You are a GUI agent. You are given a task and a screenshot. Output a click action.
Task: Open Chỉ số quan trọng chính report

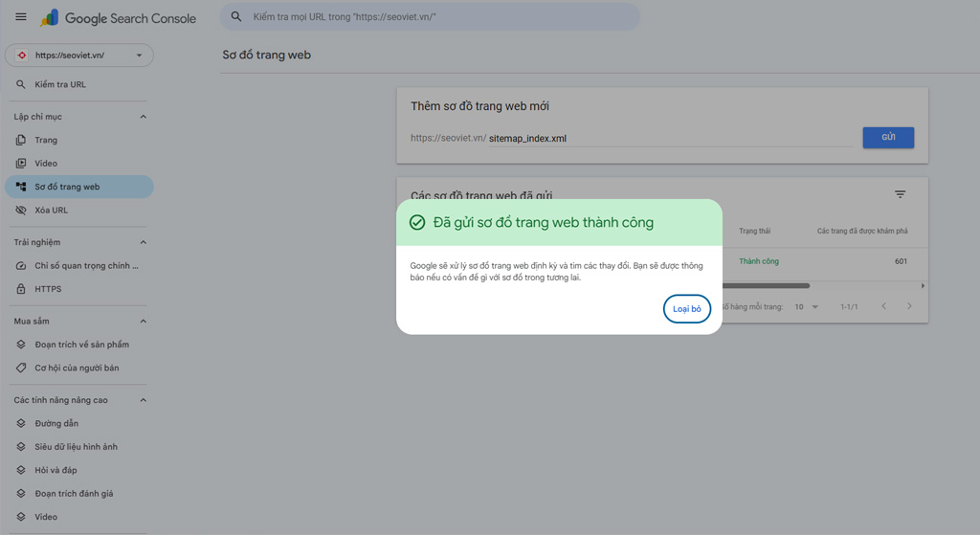point(79,266)
